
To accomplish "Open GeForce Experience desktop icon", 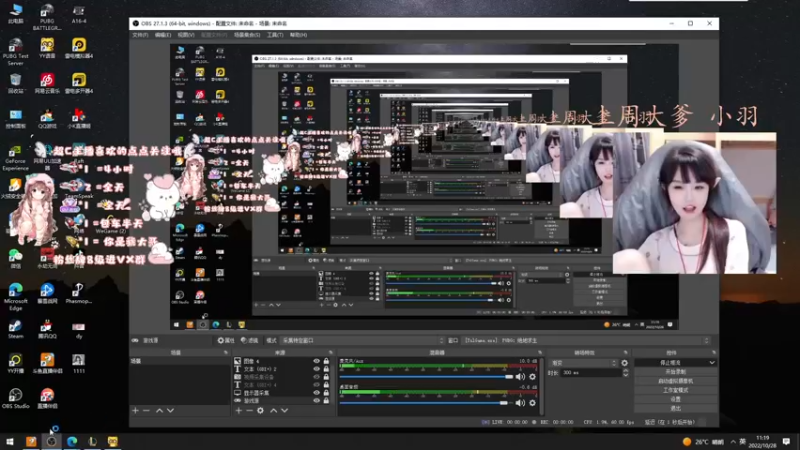I will 15,157.
